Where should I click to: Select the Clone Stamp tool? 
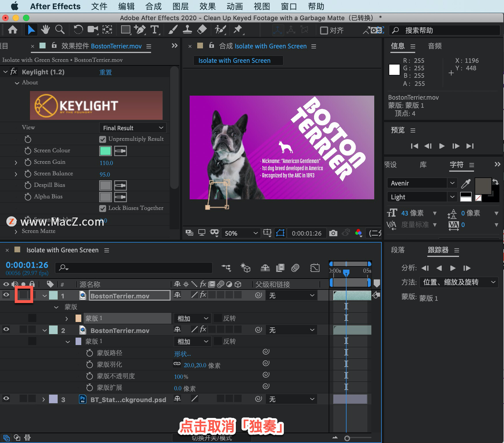point(187,30)
